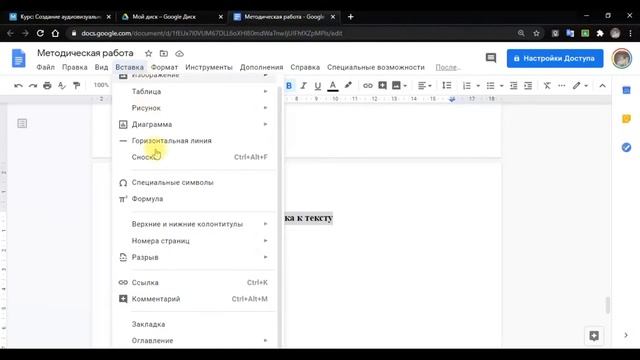The width and height of the screenshot is (640, 360).
Task: Open Tasks side panel icon
Action: [626, 147]
